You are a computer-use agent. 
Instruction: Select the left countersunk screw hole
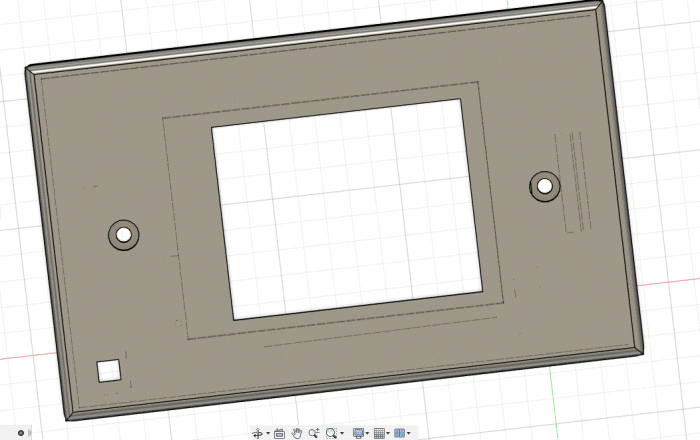pos(124,235)
